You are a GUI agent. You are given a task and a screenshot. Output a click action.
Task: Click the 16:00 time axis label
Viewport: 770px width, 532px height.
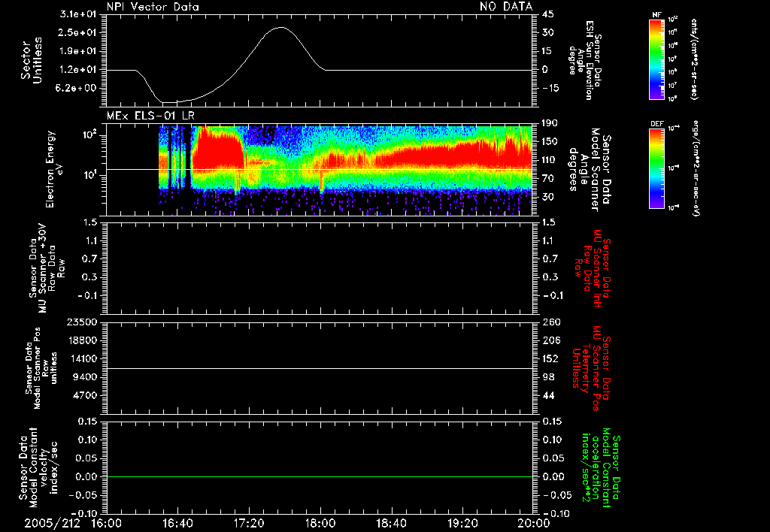point(106,523)
